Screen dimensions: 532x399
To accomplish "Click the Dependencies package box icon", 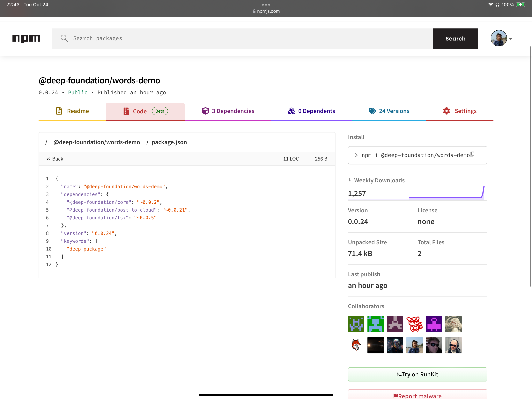I will point(205,111).
